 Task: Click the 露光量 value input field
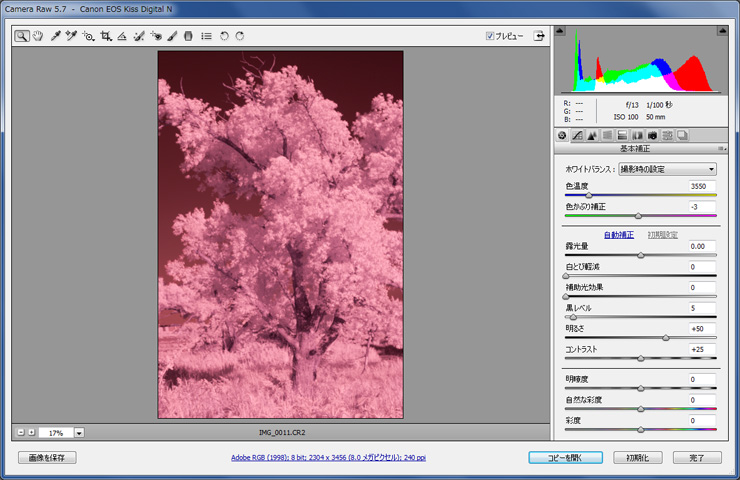(702, 246)
